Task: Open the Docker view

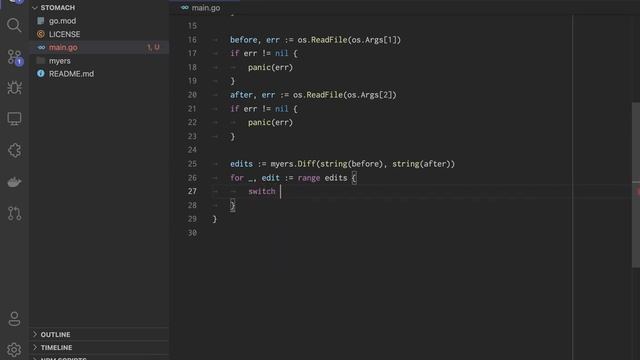Action: 14,182
